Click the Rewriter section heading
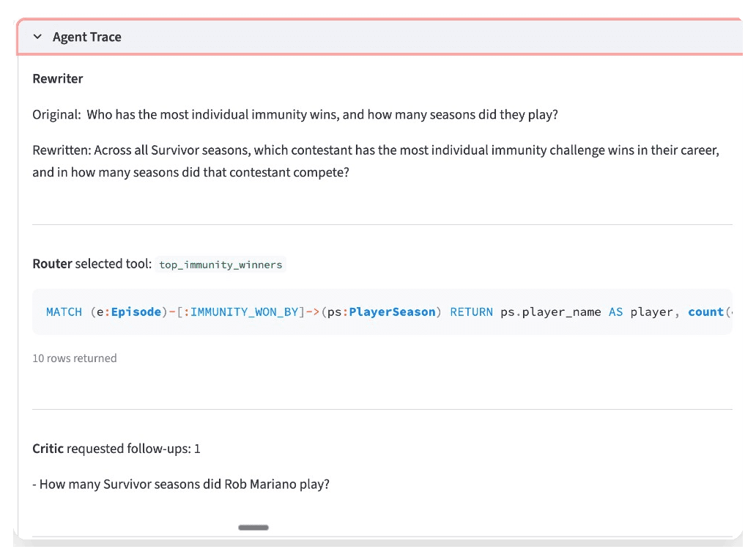The height and width of the screenshot is (560, 756). tap(58, 78)
